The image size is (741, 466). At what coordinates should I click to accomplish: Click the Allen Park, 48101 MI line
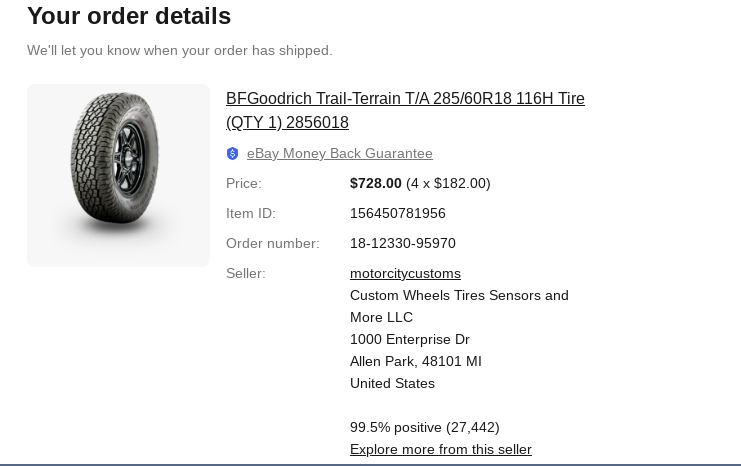(415, 361)
